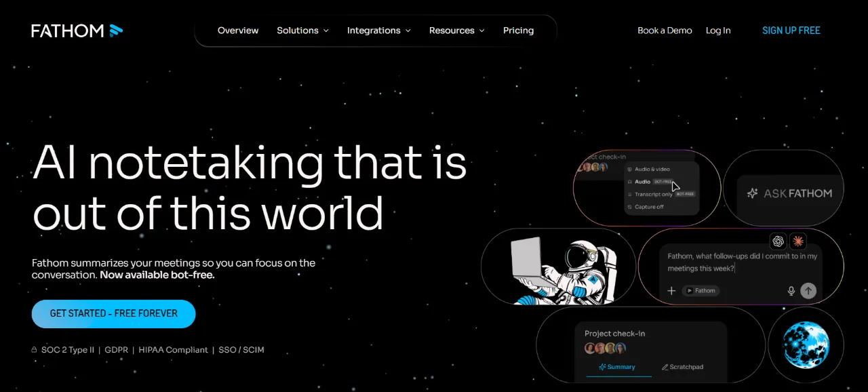This screenshot has width=868, height=392.
Task: Go to the Pricing page
Action: click(518, 31)
